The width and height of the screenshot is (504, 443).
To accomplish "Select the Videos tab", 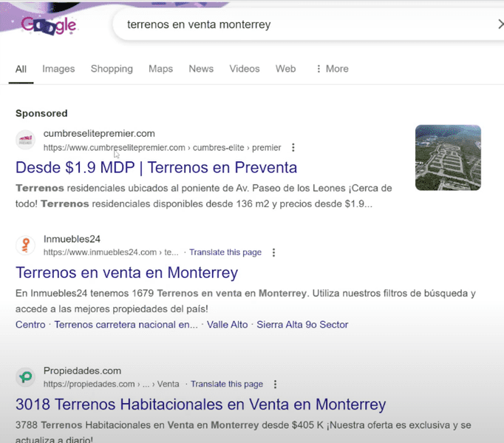I will [244, 69].
